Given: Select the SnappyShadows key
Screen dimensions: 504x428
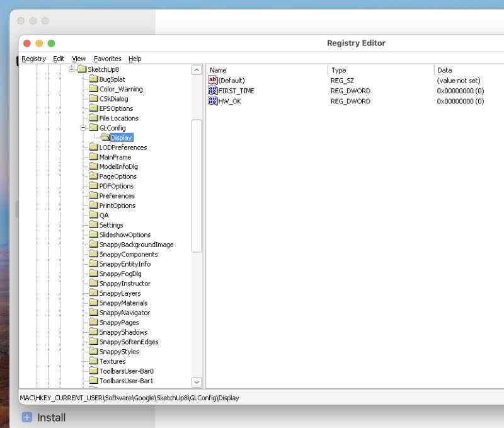Looking at the screenshot, I should (x=123, y=332).
